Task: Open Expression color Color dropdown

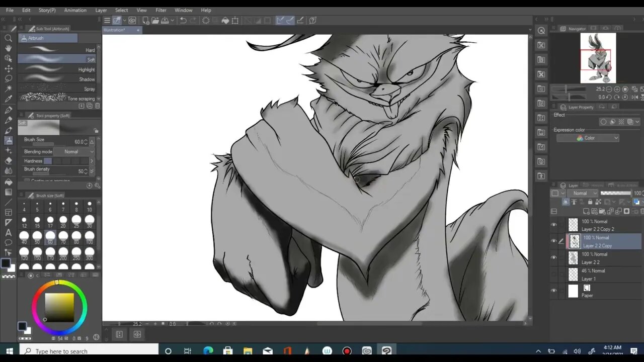Action: (x=588, y=138)
